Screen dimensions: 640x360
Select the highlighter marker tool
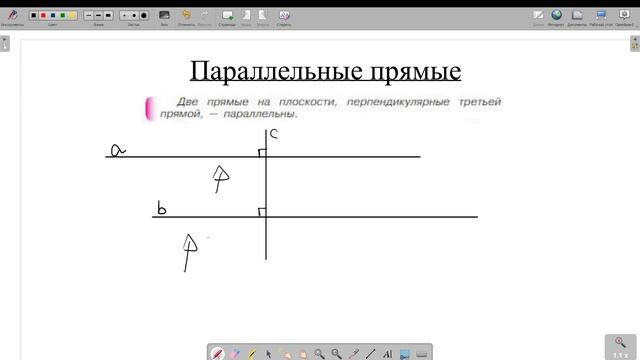tap(252, 354)
